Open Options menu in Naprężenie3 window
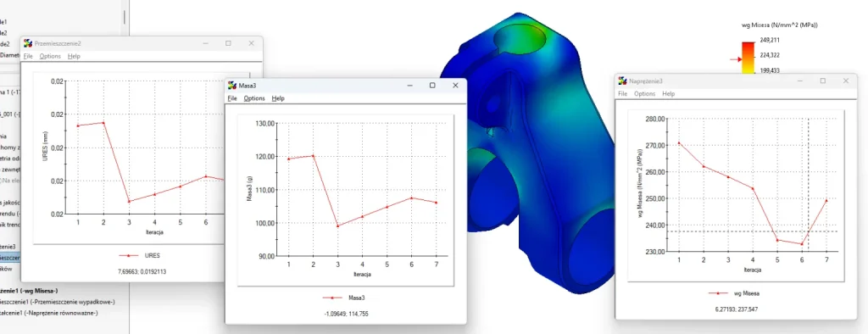868x334 pixels. (x=645, y=94)
